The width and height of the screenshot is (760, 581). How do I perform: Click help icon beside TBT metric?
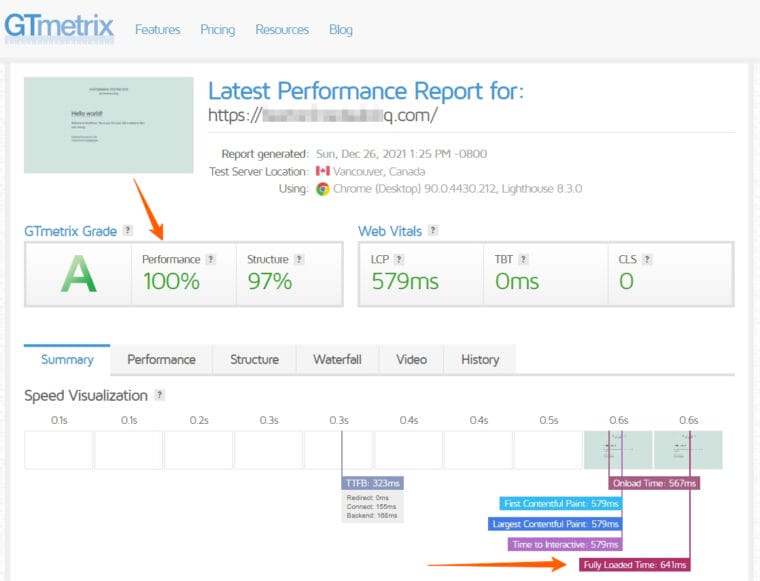point(524,259)
